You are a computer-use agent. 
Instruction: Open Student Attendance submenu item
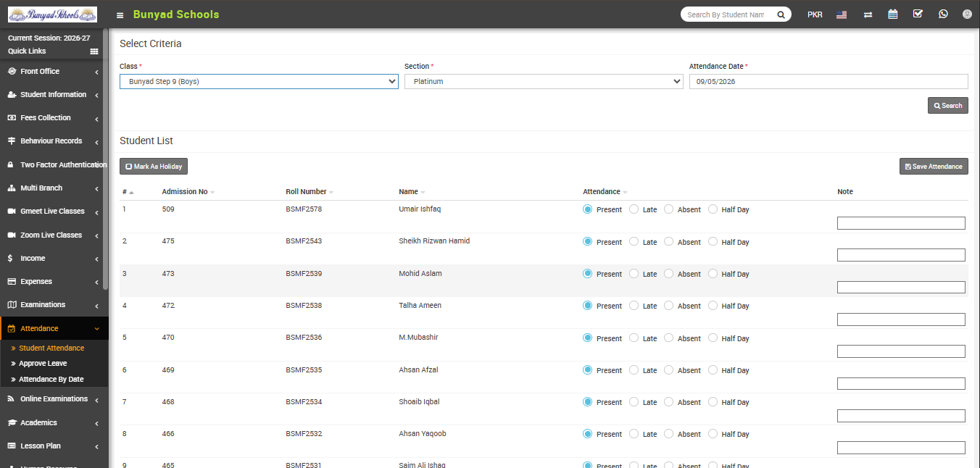coord(51,348)
